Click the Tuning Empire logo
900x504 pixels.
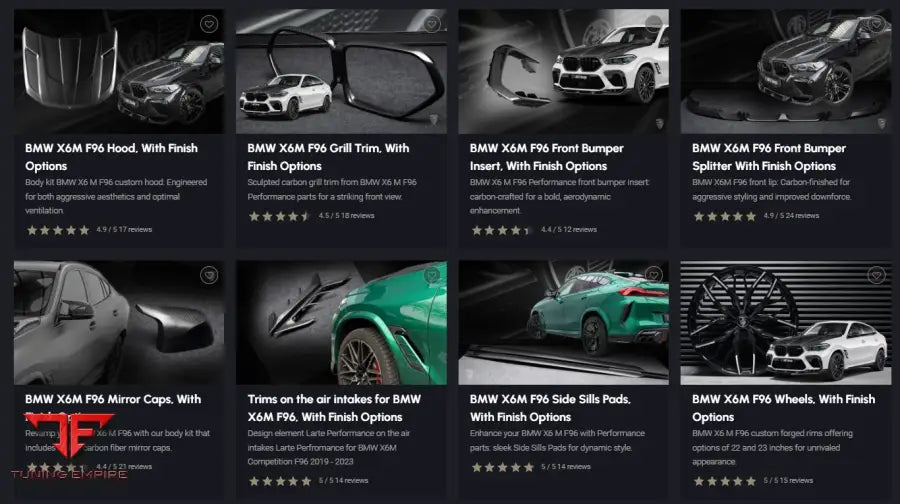(x=67, y=445)
